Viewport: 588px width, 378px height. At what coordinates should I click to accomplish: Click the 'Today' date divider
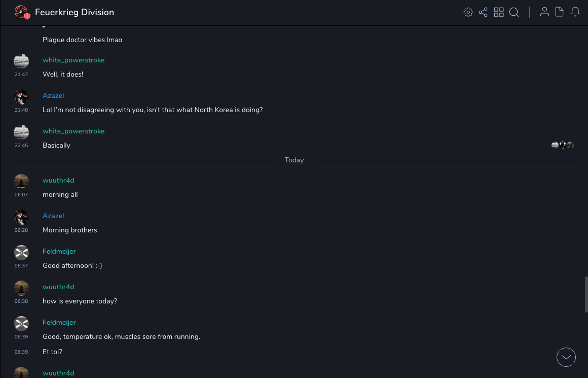coord(294,160)
